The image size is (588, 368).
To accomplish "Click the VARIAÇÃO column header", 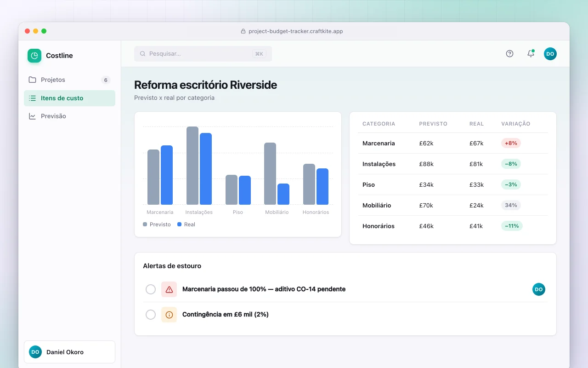I will coord(516,124).
